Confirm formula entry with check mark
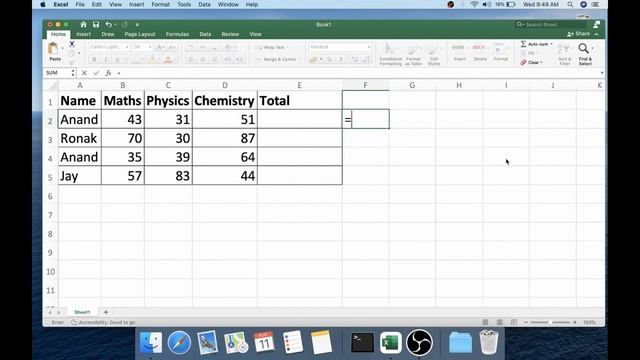This screenshot has width=640, height=360. (x=96, y=73)
